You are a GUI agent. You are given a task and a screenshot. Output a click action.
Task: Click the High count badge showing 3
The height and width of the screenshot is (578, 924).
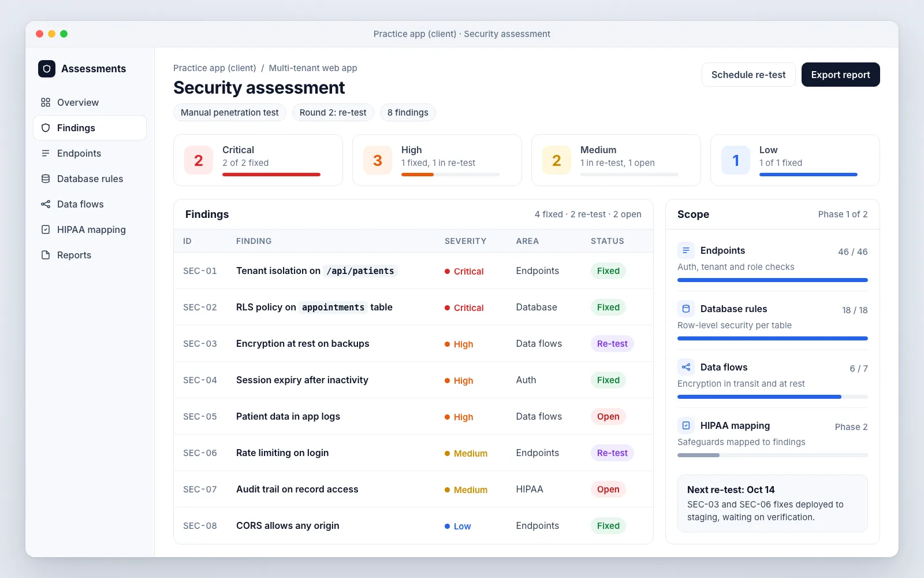click(x=378, y=160)
